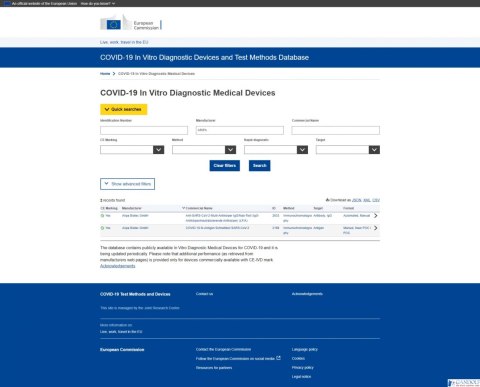Click 'Acknowledgements' in the footer
This screenshot has width=480, height=387.
coord(307,294)
